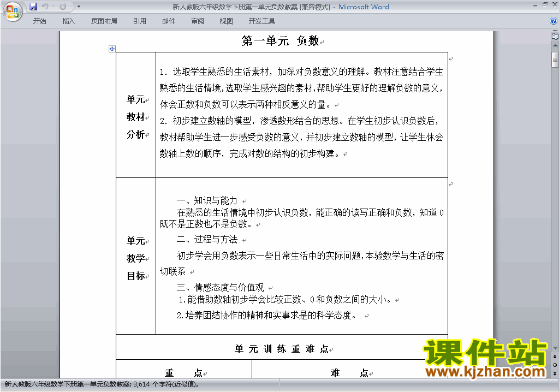Click the line 既不是正数也不是负数。
Screen dimensions: 559x392
pos(206,224)
